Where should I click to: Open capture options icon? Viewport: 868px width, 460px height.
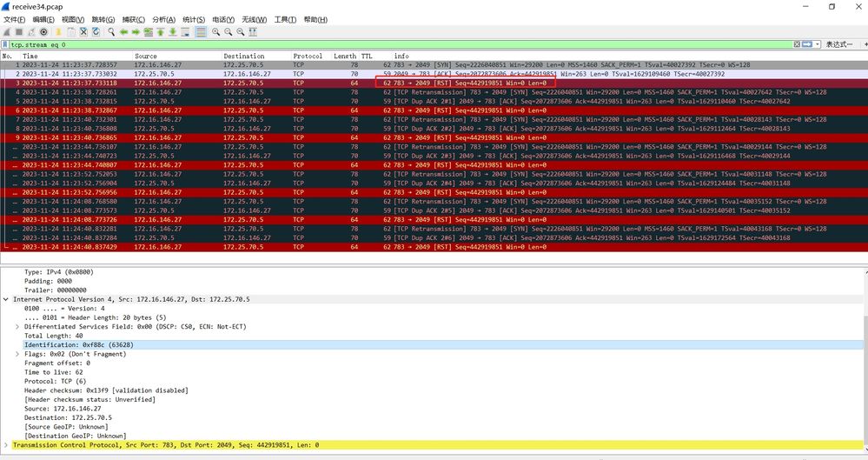(x=43, y=32)
